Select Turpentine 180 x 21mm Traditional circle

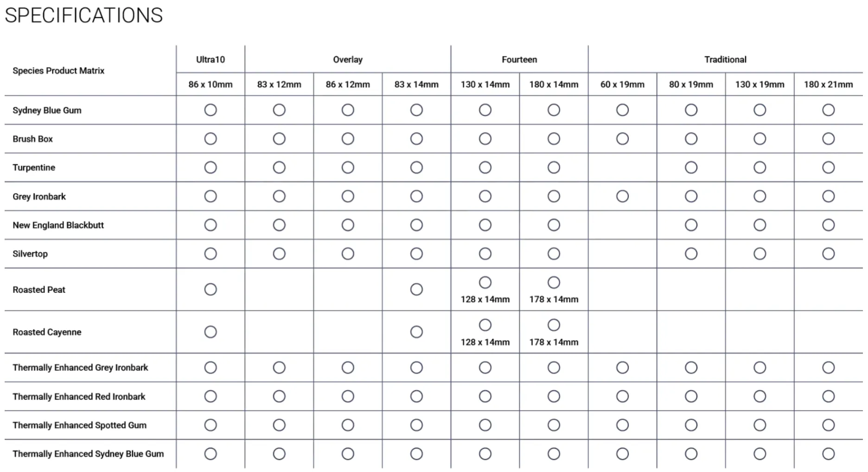[828, 168]
